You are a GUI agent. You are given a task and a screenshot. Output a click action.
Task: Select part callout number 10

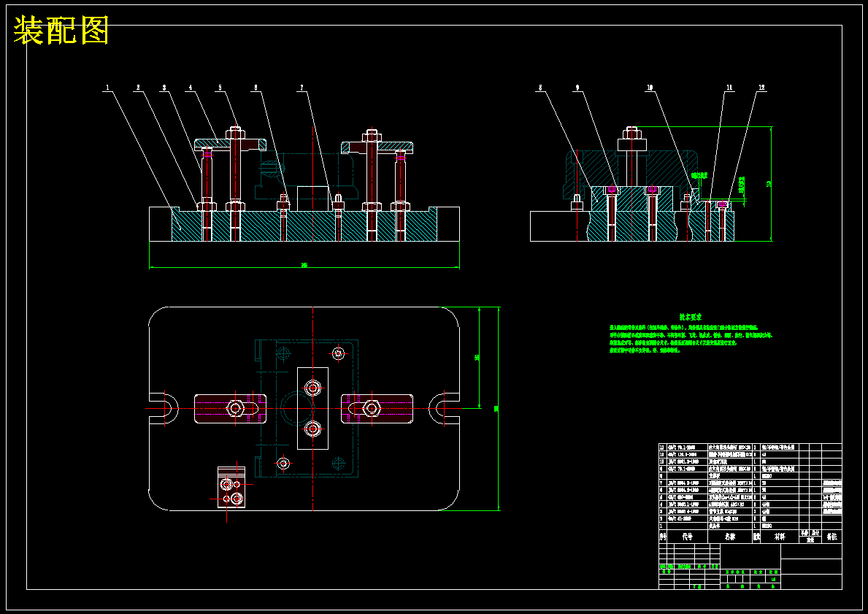[x=650, y=87]
